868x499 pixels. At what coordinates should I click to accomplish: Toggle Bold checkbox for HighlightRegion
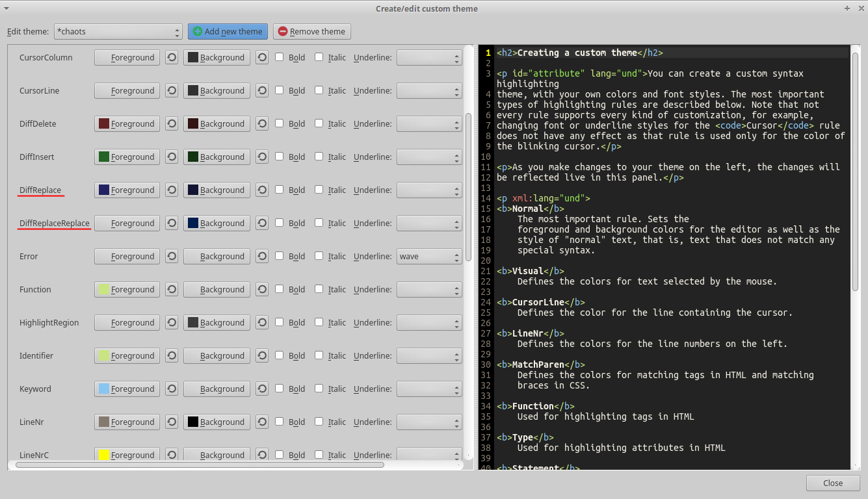(280, 322)
